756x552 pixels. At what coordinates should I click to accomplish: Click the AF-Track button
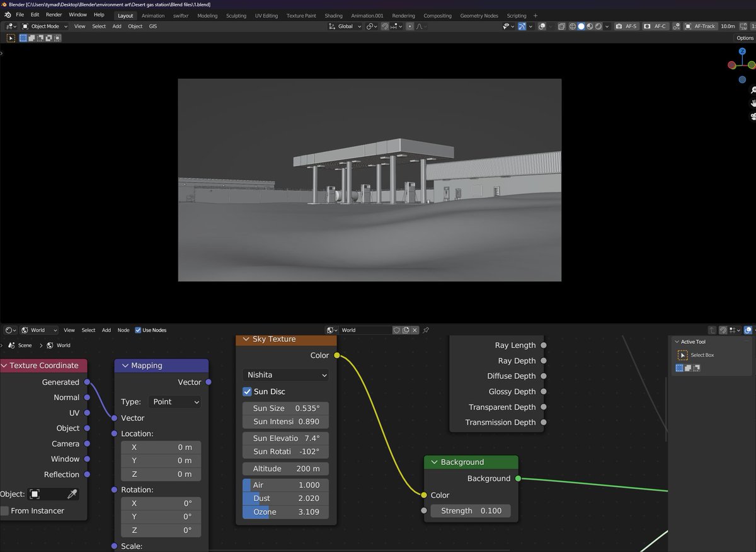point(701,26)
